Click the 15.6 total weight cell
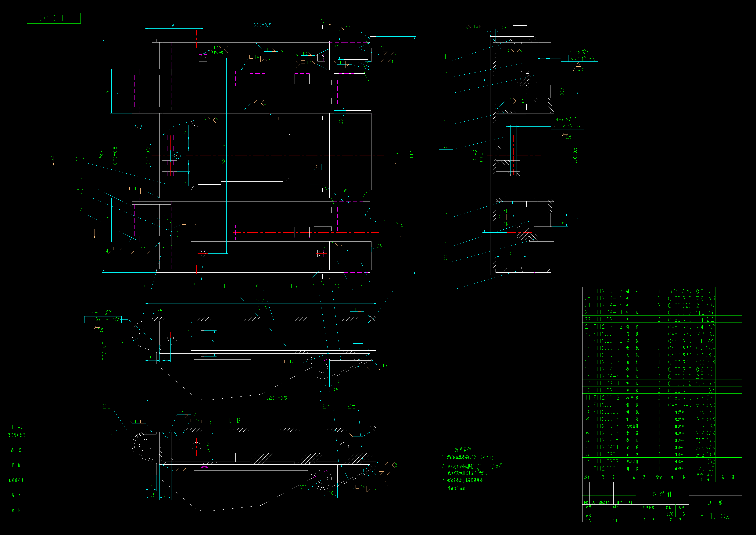Screen dimensions: 756x535 pos(710,298)
